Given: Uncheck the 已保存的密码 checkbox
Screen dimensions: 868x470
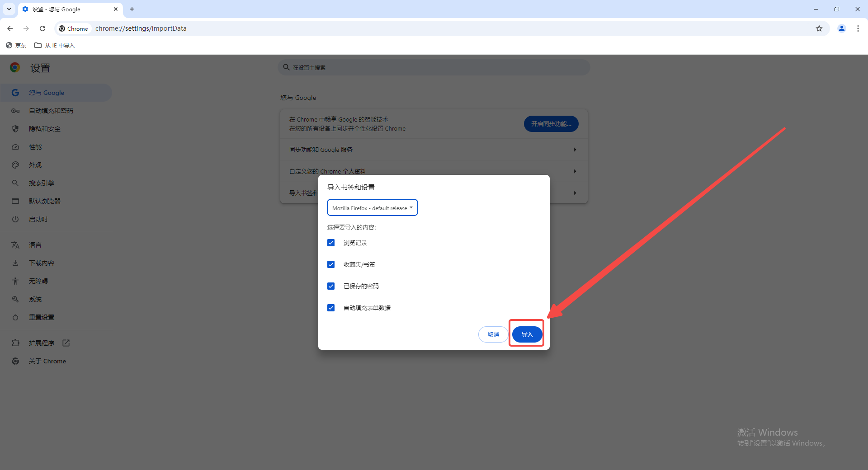Looking at the screenshot, I should click(x=331, y=286).
